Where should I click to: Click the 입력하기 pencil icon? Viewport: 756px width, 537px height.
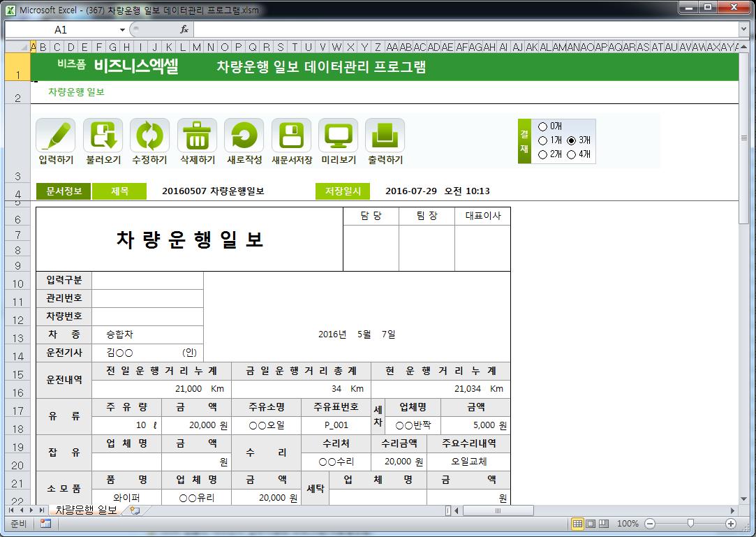click(x=56, y=135)
